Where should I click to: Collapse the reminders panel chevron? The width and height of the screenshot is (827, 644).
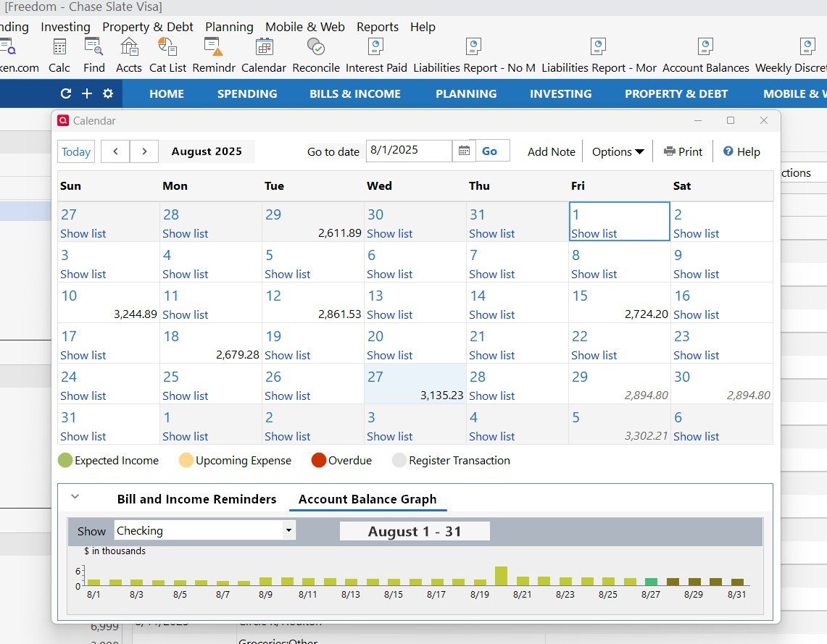tap(75, 496)
